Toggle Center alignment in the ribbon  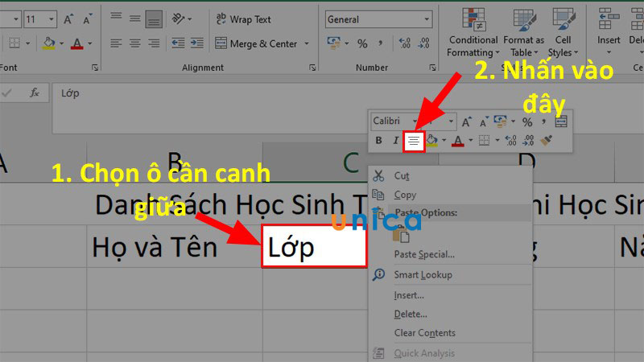[135, 43]
